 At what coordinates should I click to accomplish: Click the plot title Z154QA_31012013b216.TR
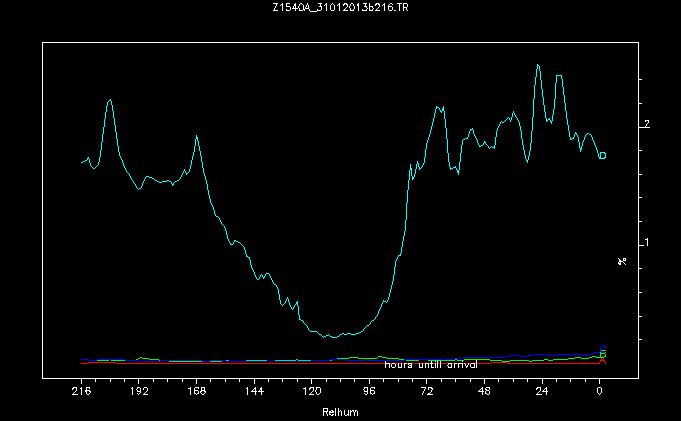click(x=340, y=9)
